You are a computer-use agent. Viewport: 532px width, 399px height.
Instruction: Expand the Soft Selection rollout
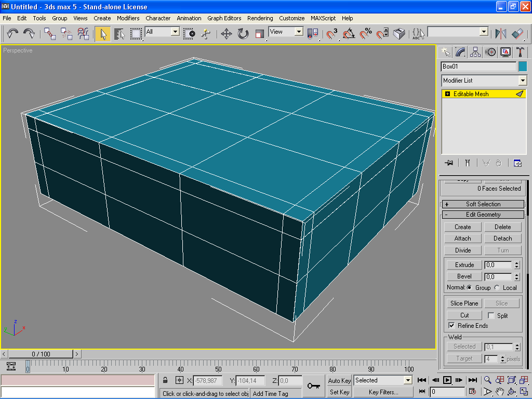pos(483,204)
